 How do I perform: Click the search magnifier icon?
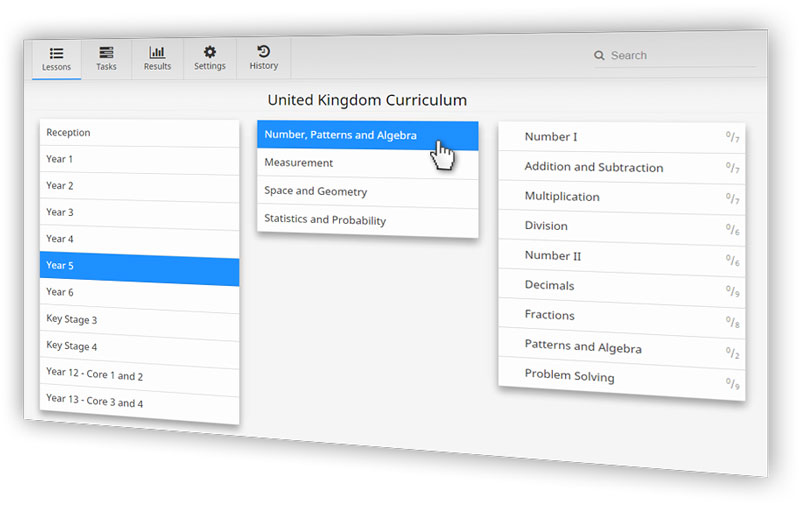pyautogui.click(x=599, y=56)
